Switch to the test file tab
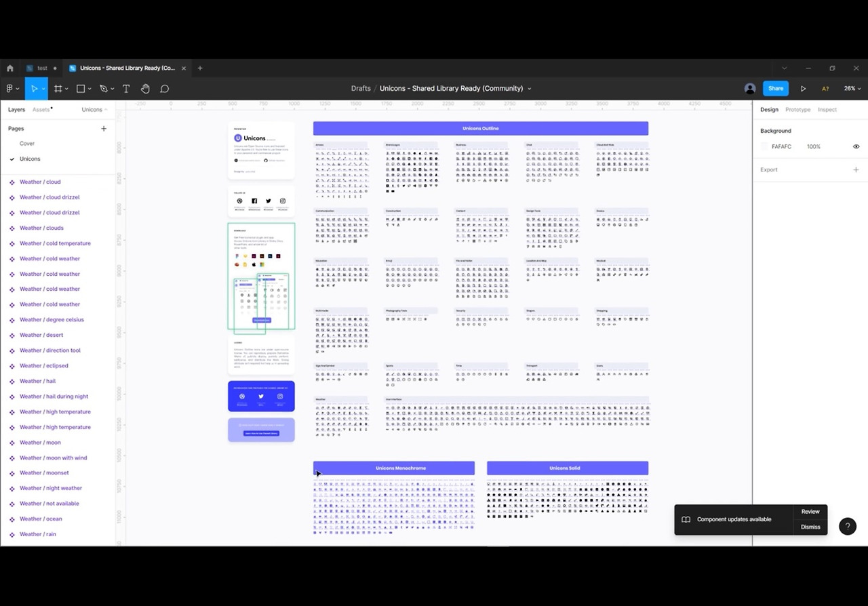868x606 pixels. point(41,68)
